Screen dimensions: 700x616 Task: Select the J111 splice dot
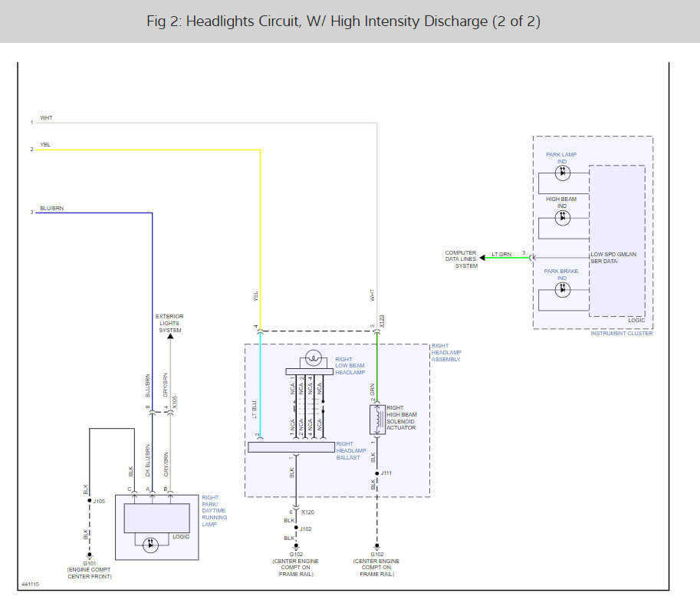pos(376,473)
